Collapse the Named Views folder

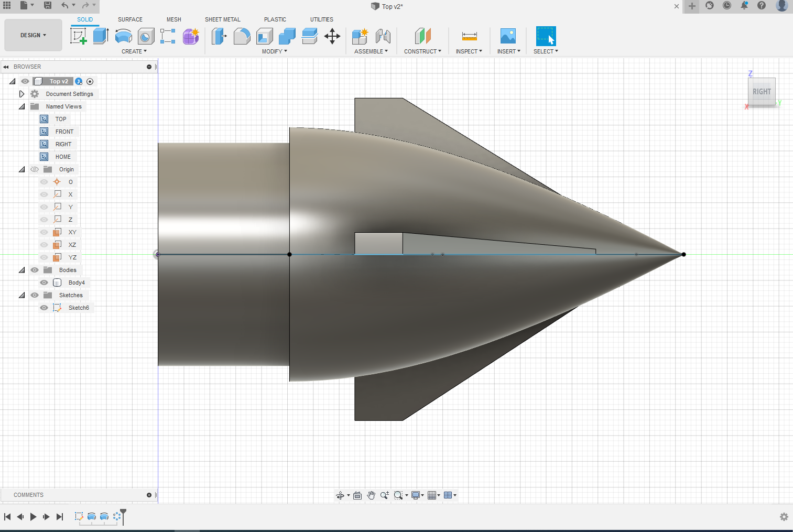pos(21,106)
